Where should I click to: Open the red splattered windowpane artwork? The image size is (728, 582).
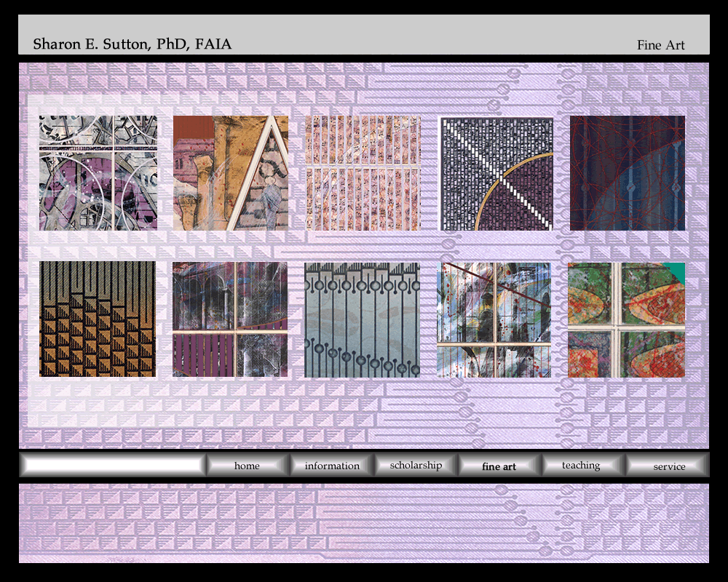[494, 319]
